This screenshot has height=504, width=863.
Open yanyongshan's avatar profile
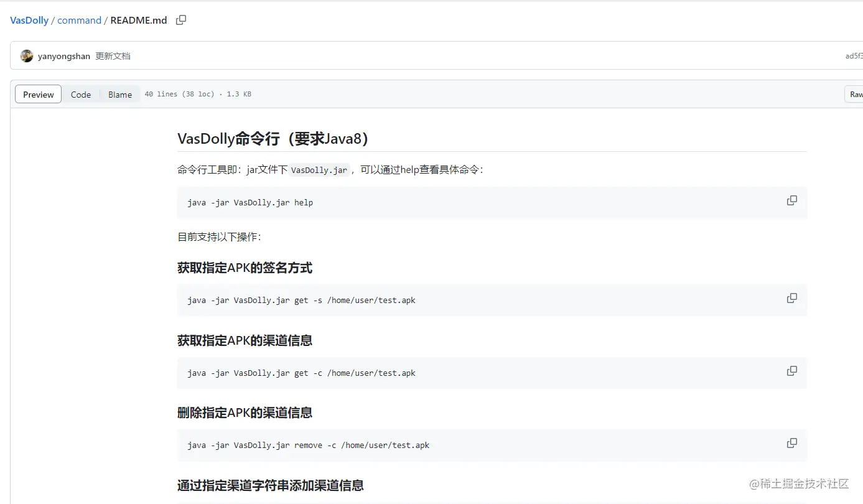click(x=27, y=56)
